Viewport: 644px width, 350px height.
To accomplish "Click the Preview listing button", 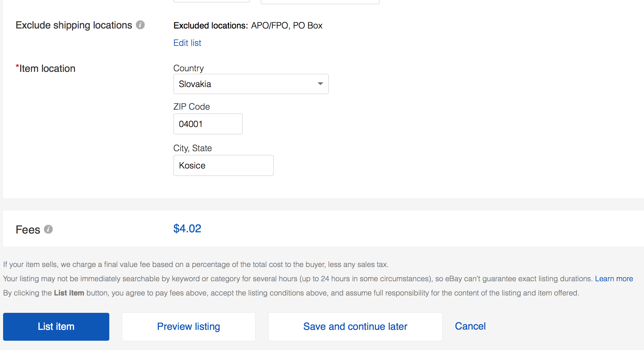I will (x=189, y=326).
